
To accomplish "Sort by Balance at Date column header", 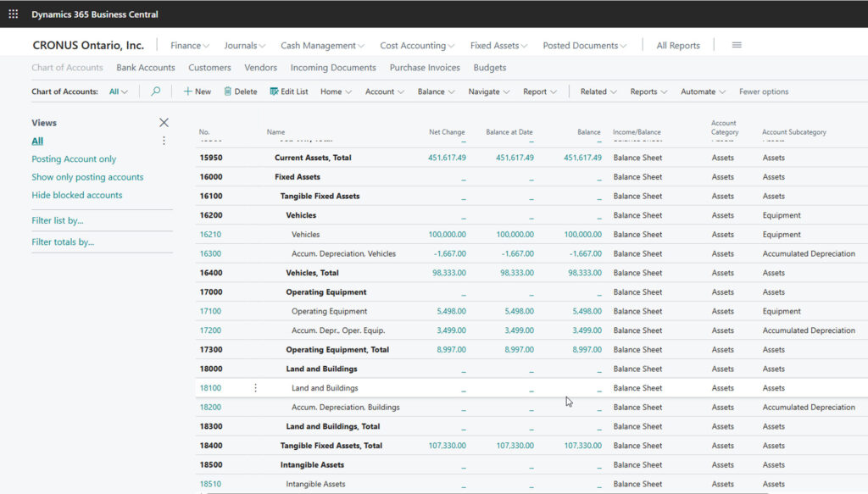I will click(509, 131).
